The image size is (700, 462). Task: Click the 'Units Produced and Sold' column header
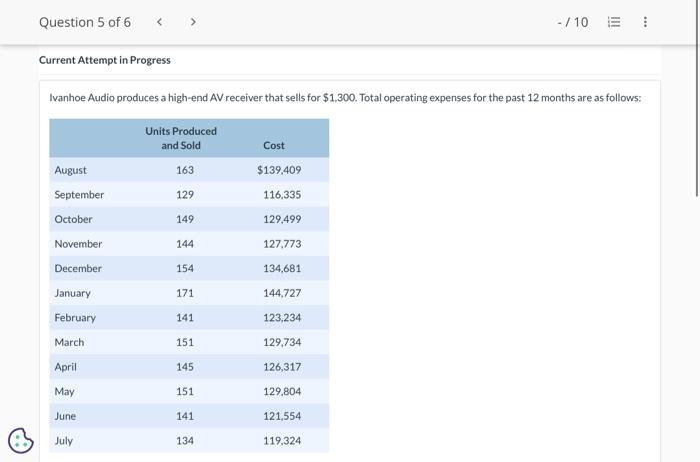181,138
